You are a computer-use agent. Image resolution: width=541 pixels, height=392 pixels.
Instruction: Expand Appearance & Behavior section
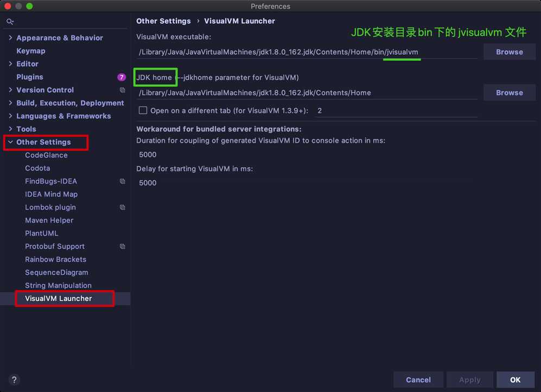[10, 37]
